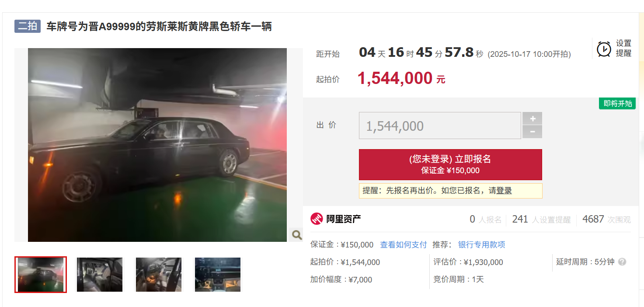
Task: Open the 登录 link in reminder
Action: [x=504, y=191]
